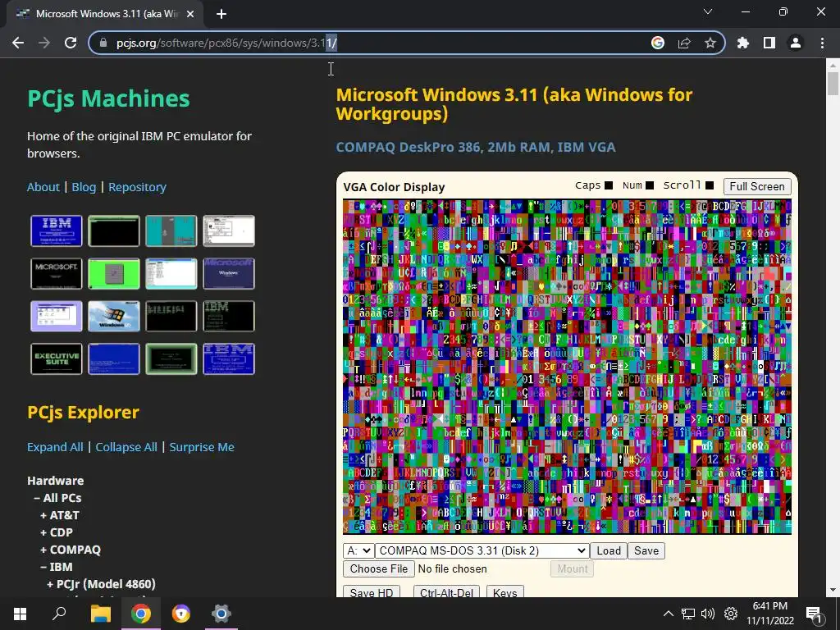The height and width of the screenshot is (630, 840).
Task: Show the system tray hidden icons
Action: coord(668,614)
